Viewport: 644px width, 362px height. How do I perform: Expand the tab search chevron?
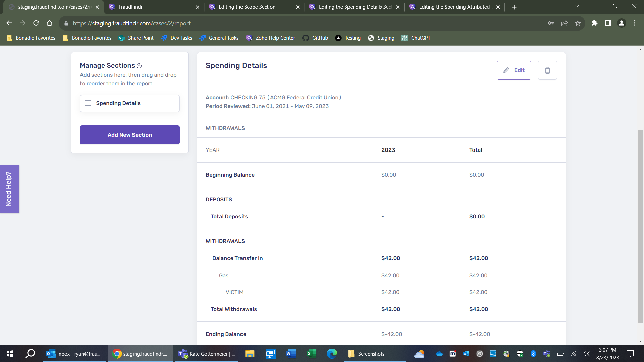tap(577, 7)
